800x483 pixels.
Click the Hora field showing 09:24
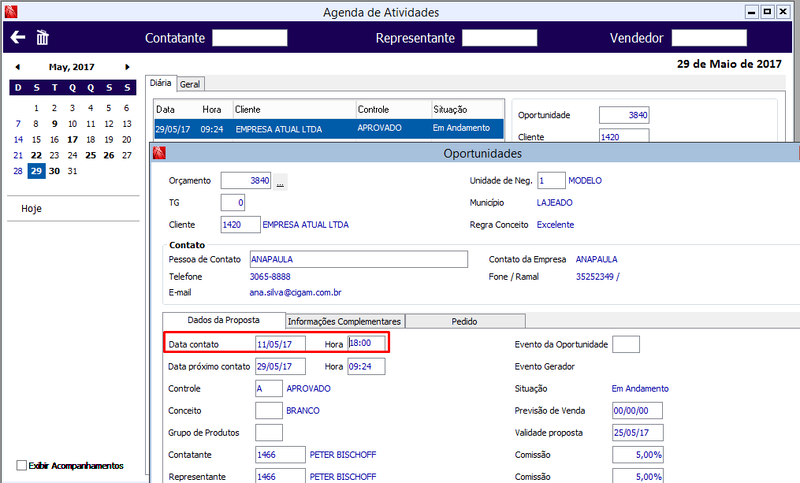(x=366, y=366)
